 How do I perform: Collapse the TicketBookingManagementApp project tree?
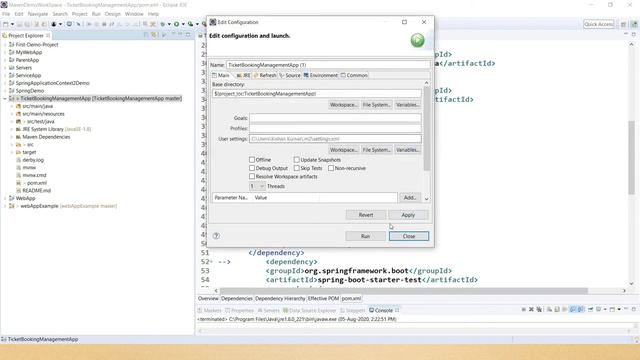(4, 98)
